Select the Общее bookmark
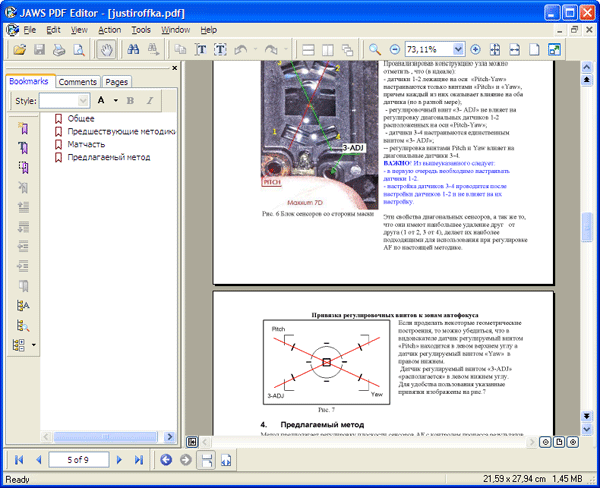 pos(81,119)
